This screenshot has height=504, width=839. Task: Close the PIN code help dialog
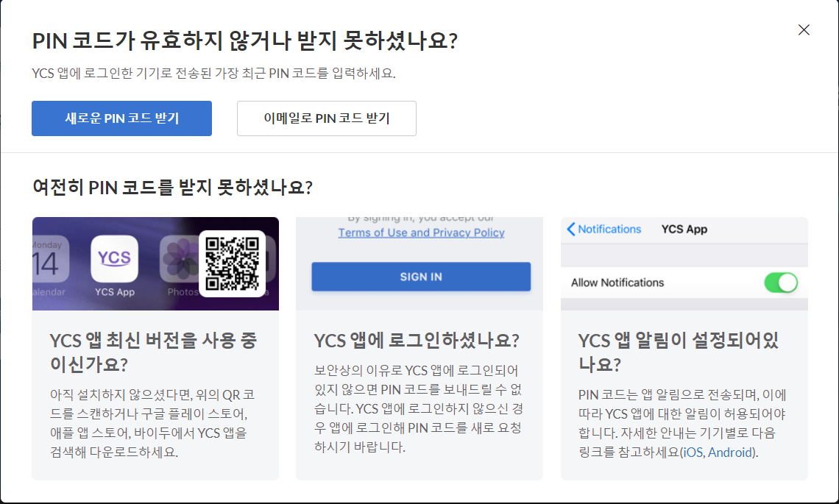804,30
